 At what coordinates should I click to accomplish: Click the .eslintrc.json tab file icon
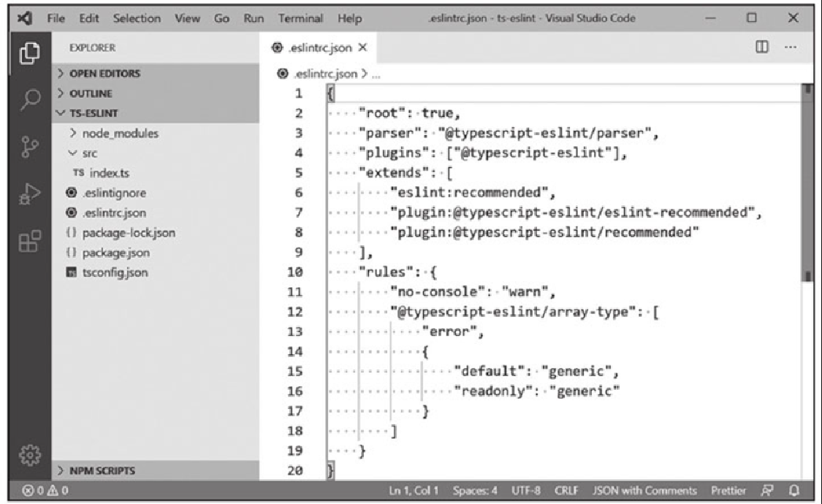277,47
